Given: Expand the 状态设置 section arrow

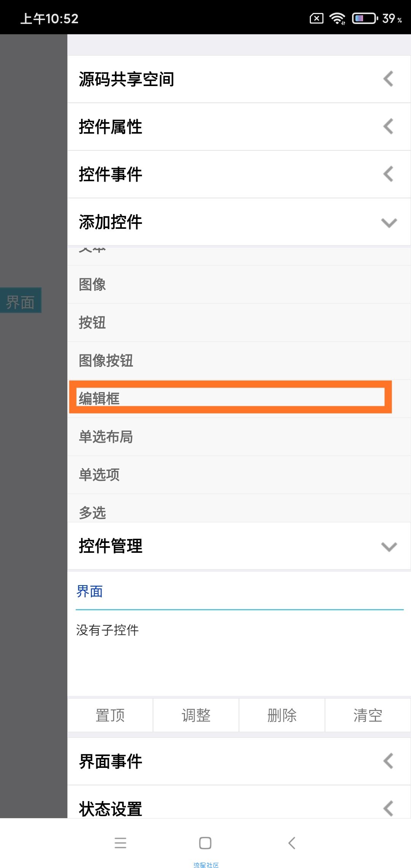Looking at the screenshot, I should (388, 808).
